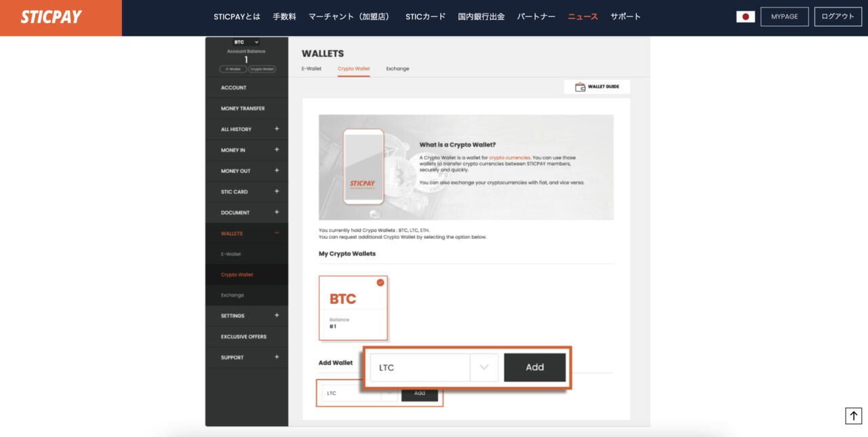Viewport: 868px width, 437px height.
Task: Click the wallet icon beside WALLET GUIDE
Action: pos(580,87)
